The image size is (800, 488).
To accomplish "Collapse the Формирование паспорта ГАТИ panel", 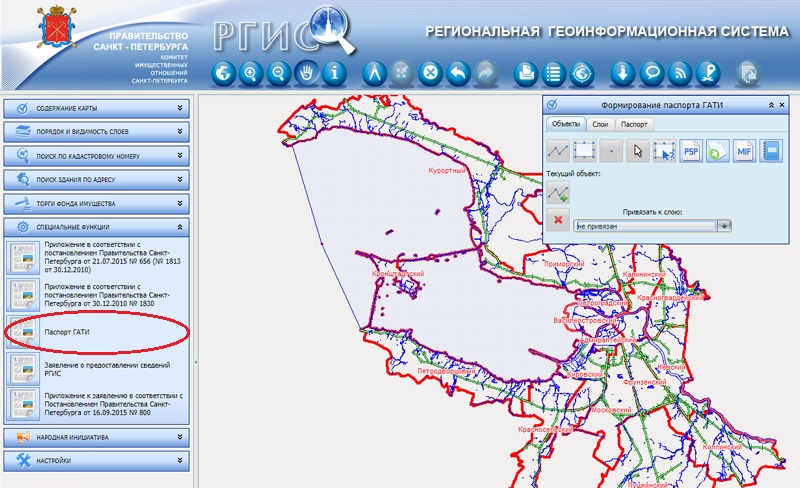I will point(771,105).
